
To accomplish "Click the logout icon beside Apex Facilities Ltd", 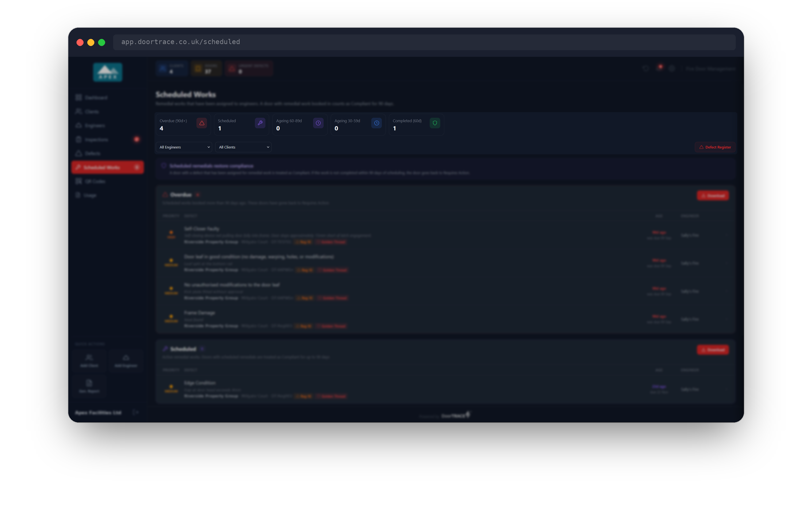I will 135,412.
